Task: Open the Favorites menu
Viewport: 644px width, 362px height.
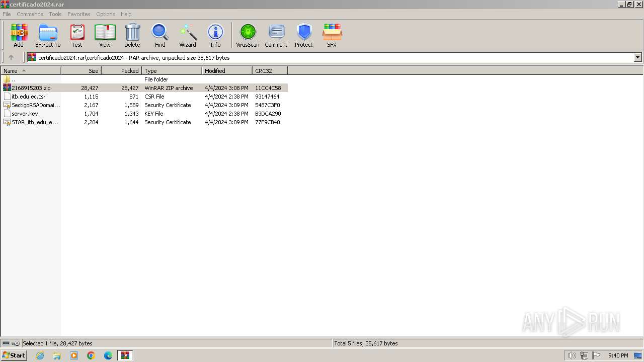Action: coord(79,14)
